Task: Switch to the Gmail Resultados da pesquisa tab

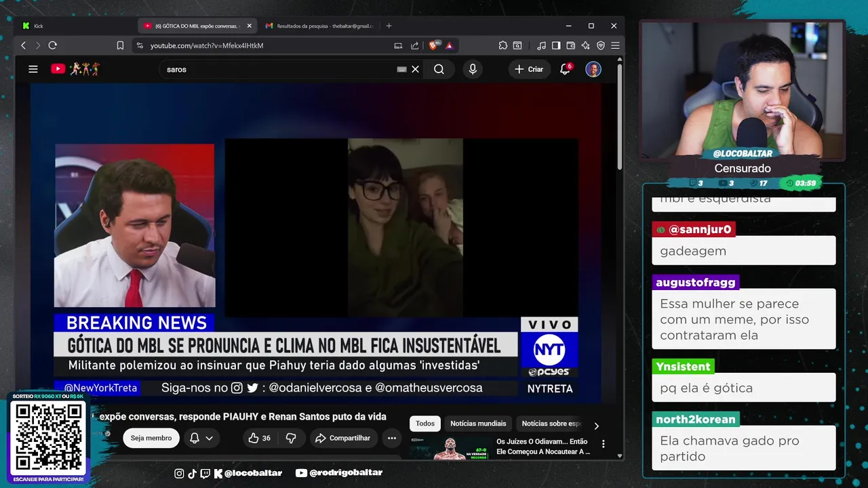Action: (x=319, y=26)
